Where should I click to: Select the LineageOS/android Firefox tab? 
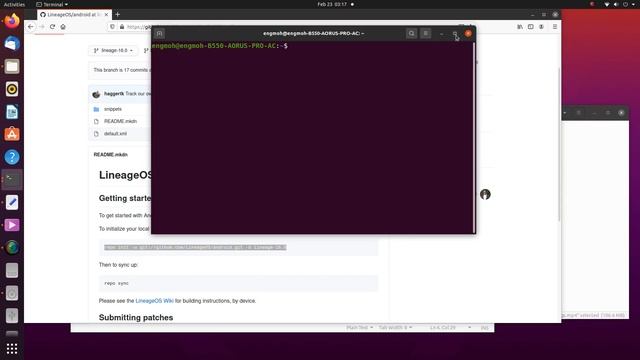(74, 14)
